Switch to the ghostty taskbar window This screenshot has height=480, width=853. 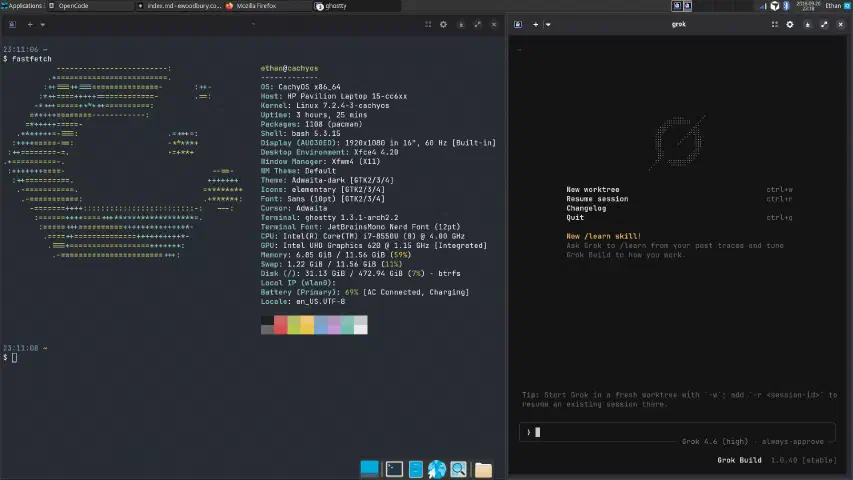coord(357,5)
